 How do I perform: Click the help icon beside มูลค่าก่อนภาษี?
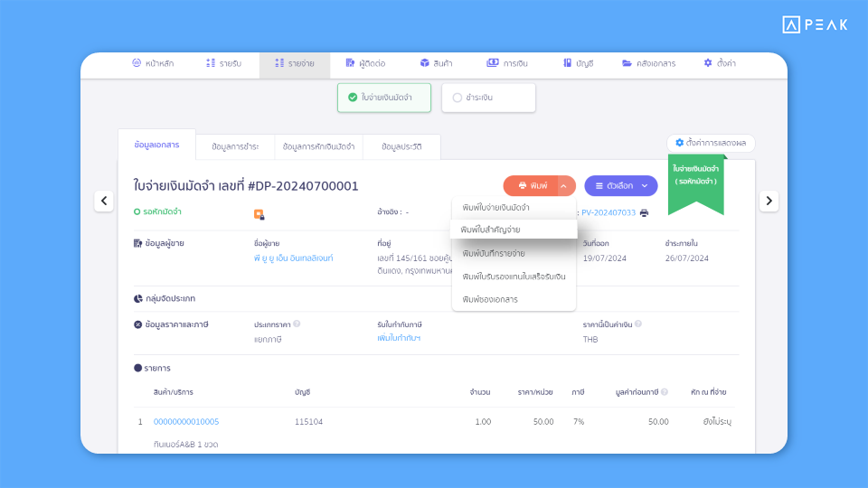coord(665,392)
